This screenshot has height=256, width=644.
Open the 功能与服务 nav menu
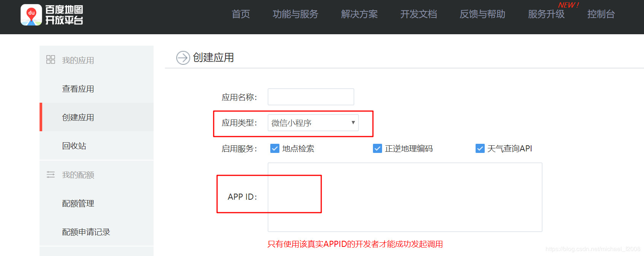(295, 14)
